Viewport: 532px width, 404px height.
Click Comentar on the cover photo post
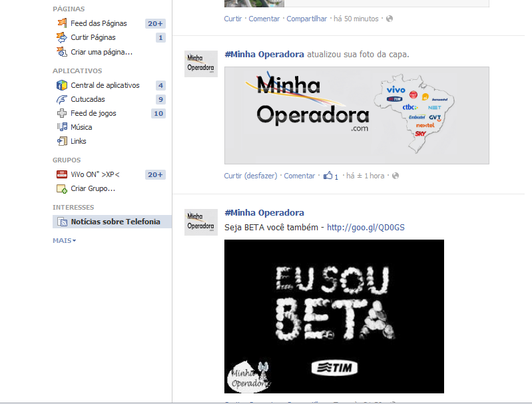tap(299, 176)
